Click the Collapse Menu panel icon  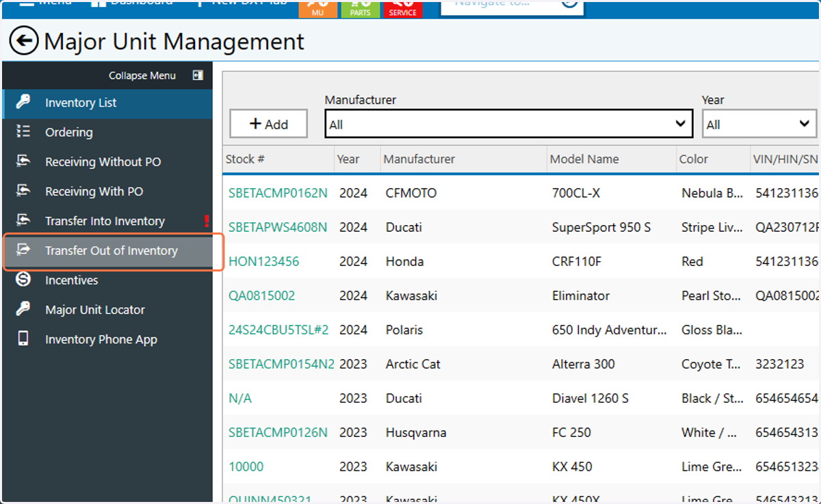(x=198, y=75)
